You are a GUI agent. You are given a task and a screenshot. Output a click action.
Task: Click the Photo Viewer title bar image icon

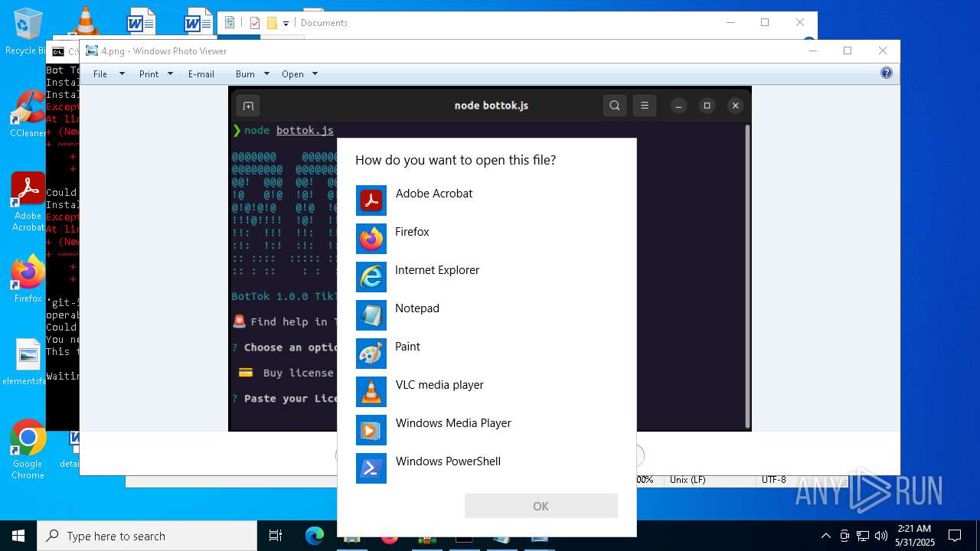[92, 51]
